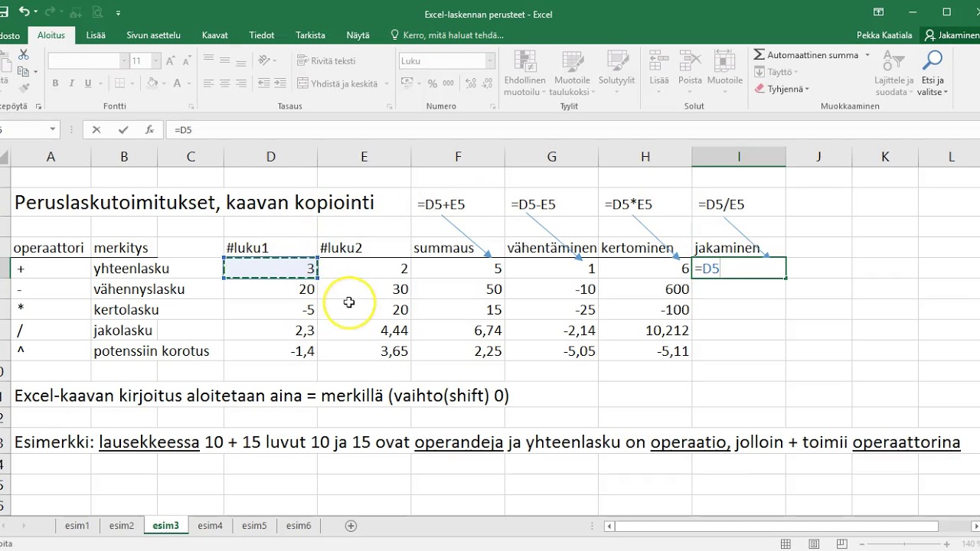Viewport: 980px width, 551px height.
Task: Click Etsi ja valitse magnifier
Action: (x=933, y=73)
